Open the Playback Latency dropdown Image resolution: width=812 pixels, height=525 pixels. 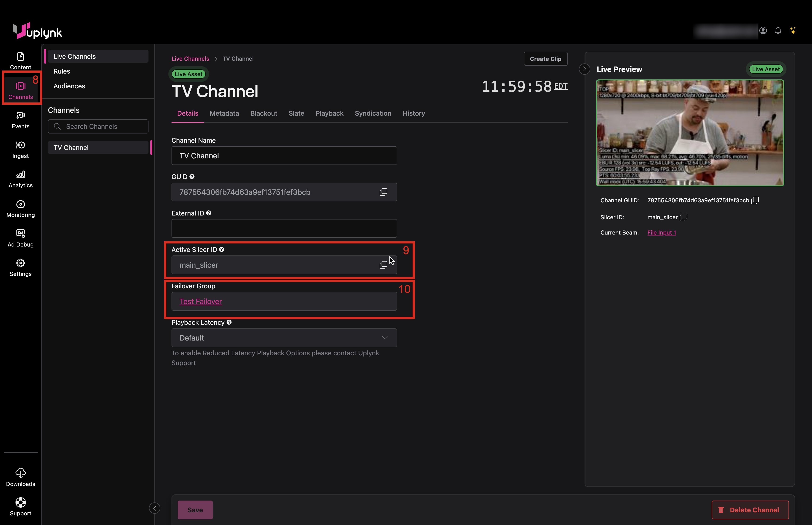point(284,337)
